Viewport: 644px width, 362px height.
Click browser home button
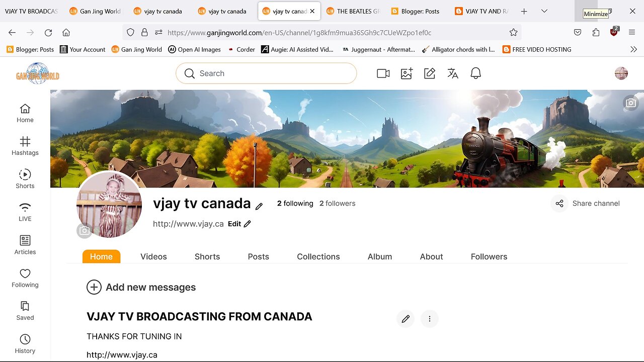pyautogui.click(x=66, y=33)
